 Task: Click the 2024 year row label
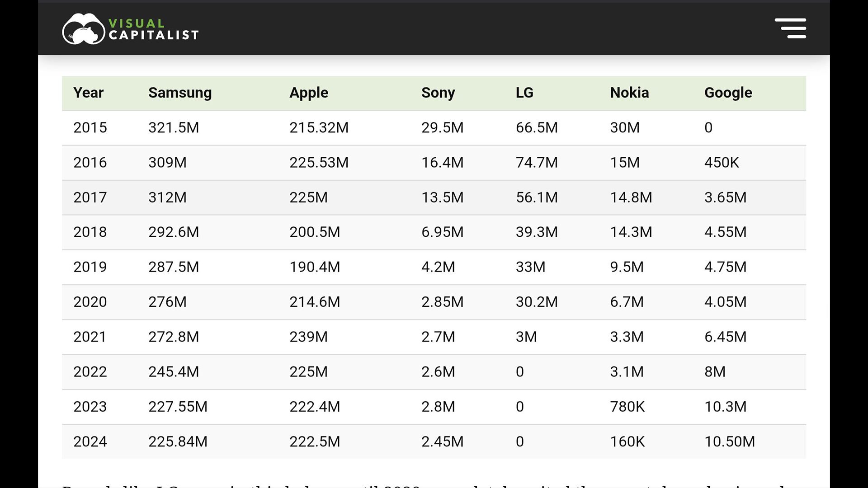pos(90,441)
